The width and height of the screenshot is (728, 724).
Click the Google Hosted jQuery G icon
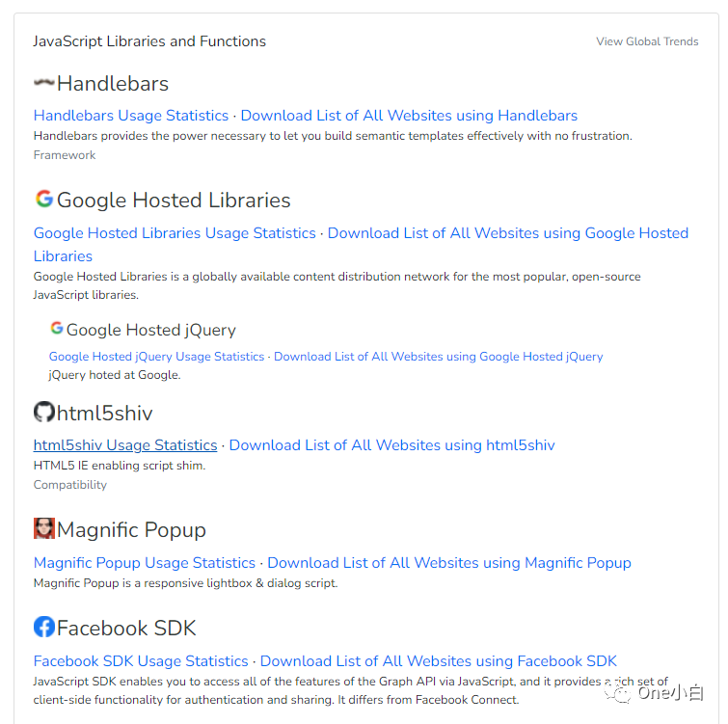(57, 329)
